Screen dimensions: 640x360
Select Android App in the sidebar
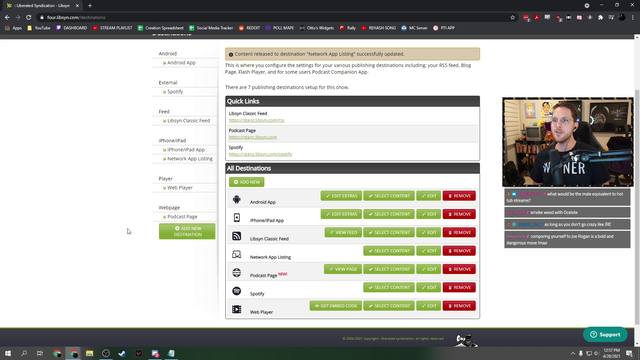pos(181,63)
